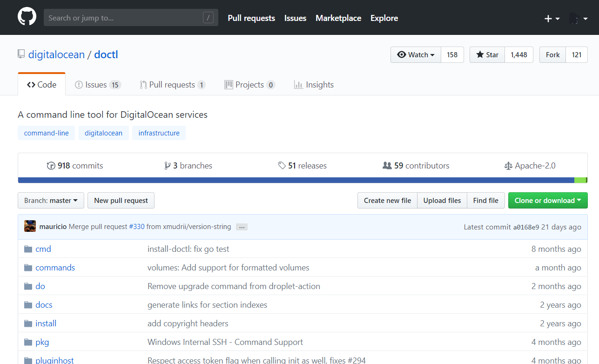Show language breakdown via the language bar

[x=303, y=180]
